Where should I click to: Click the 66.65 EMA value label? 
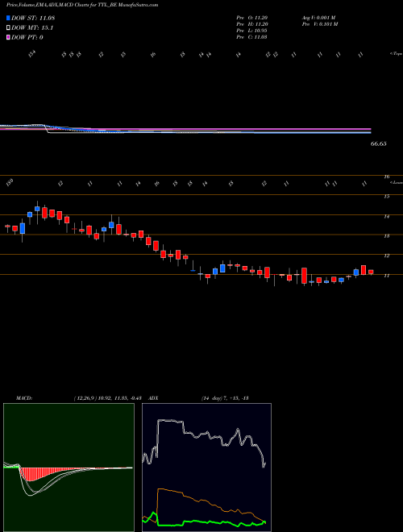[x=379, y=143]
